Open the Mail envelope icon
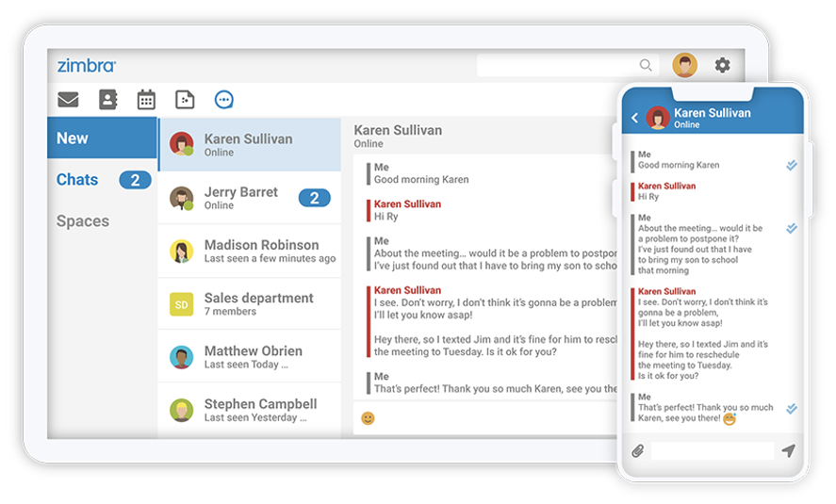 tap(68, 99)
